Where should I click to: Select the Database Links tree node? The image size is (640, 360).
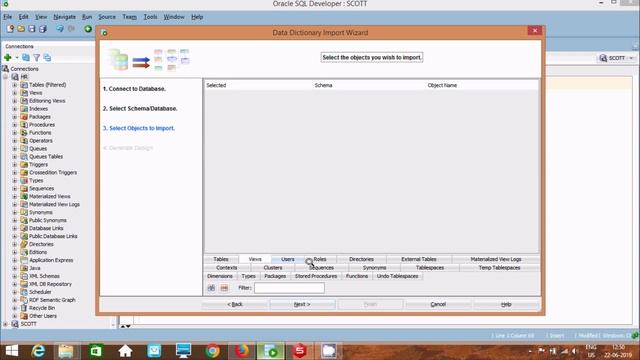tap(46, 228)
